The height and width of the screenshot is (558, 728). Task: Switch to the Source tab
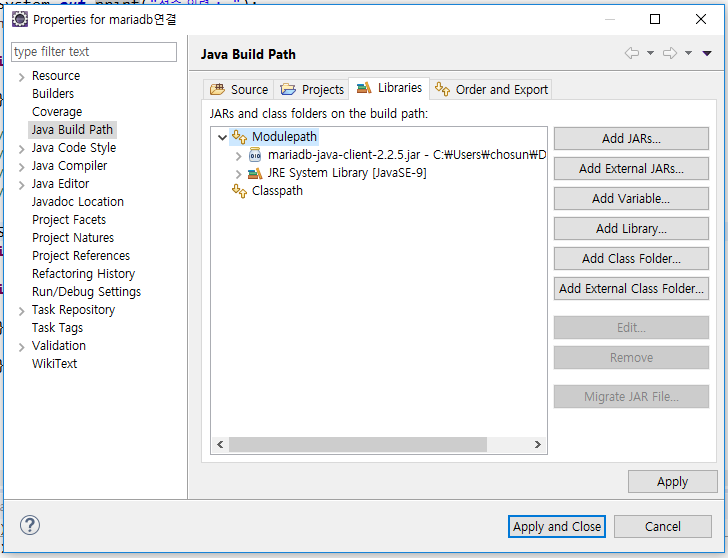239,89
